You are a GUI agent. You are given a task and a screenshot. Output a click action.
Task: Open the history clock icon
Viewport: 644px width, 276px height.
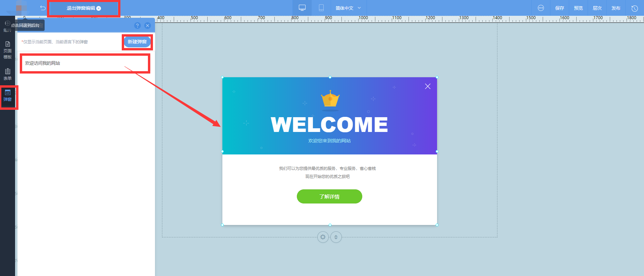(634, 8)
